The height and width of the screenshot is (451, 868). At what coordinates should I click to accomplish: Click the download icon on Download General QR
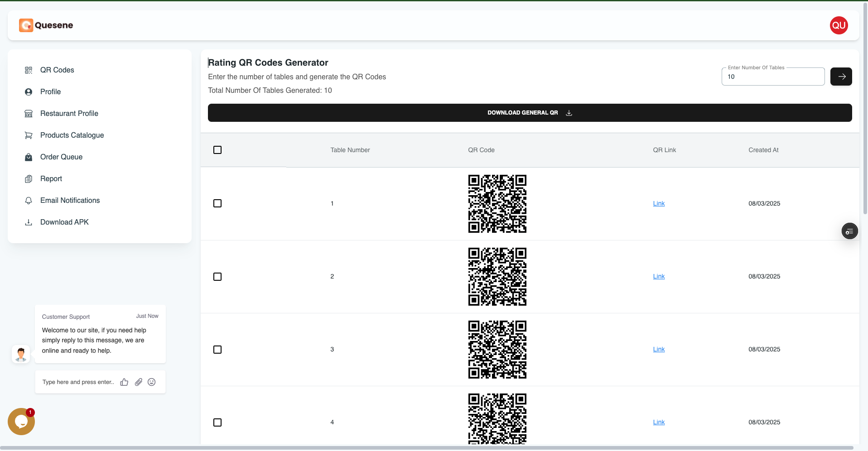click(x=569, y=113)
